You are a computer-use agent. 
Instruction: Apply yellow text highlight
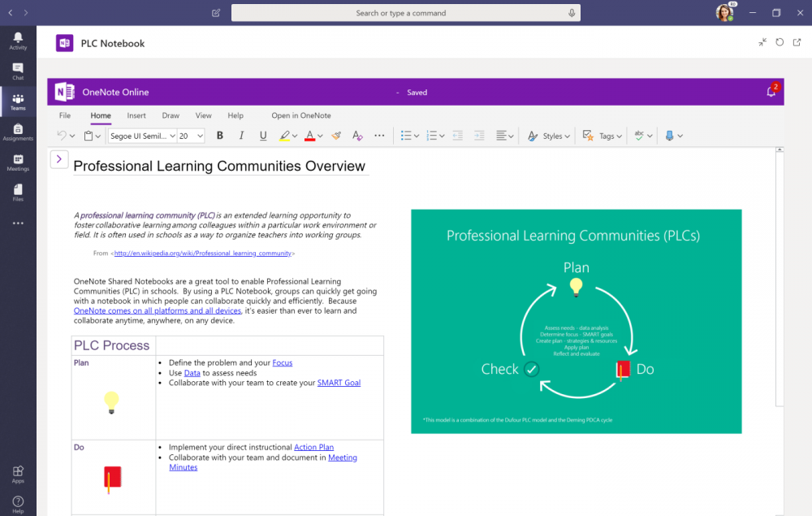286,136
